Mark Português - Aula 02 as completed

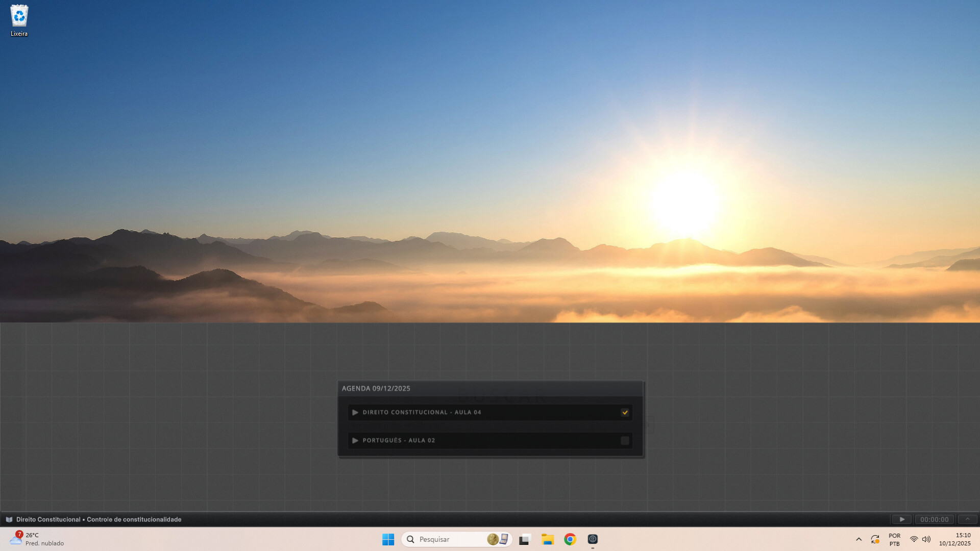click(x=625, y=440)
